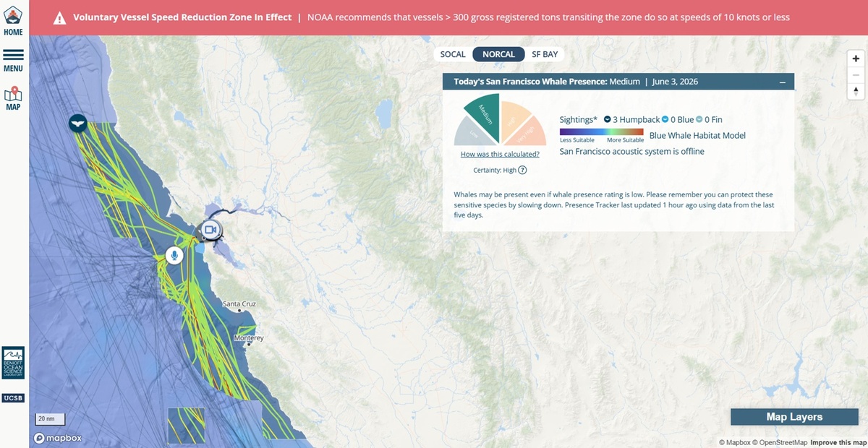Click the 'Improve this map' link
868x448 pixels.
[x=838, y=442]
